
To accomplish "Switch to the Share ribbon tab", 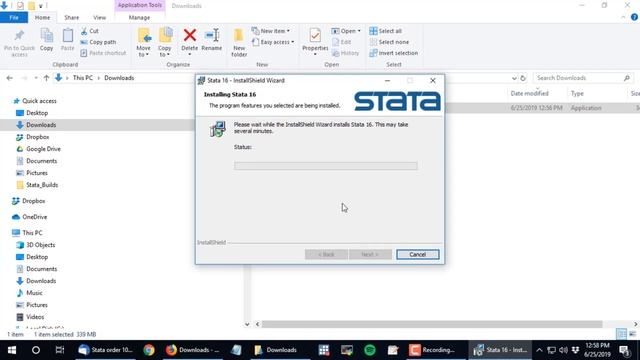I will [x=71, y=18].
